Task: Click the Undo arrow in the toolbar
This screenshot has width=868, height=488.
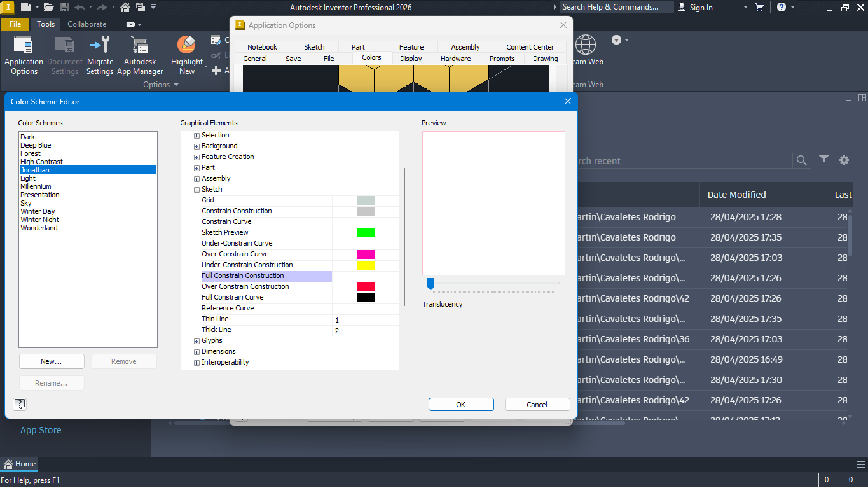Action: click(x=81, y=7)
